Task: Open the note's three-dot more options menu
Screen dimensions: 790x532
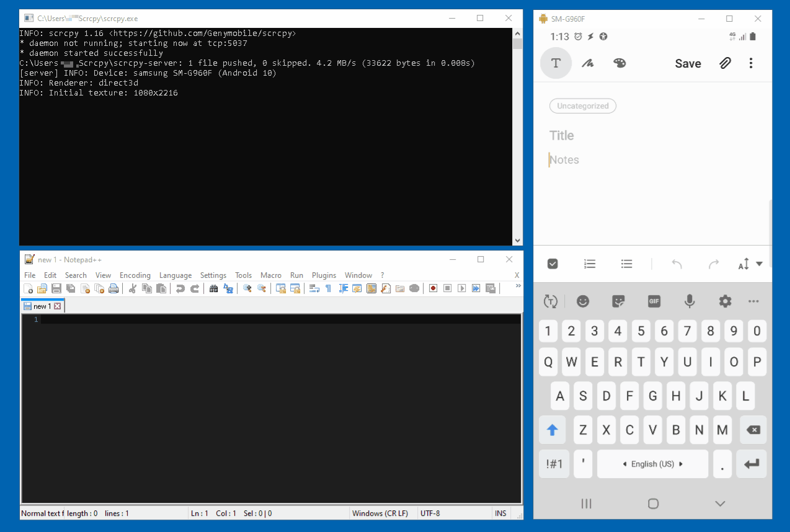Action: pos(751,63)
